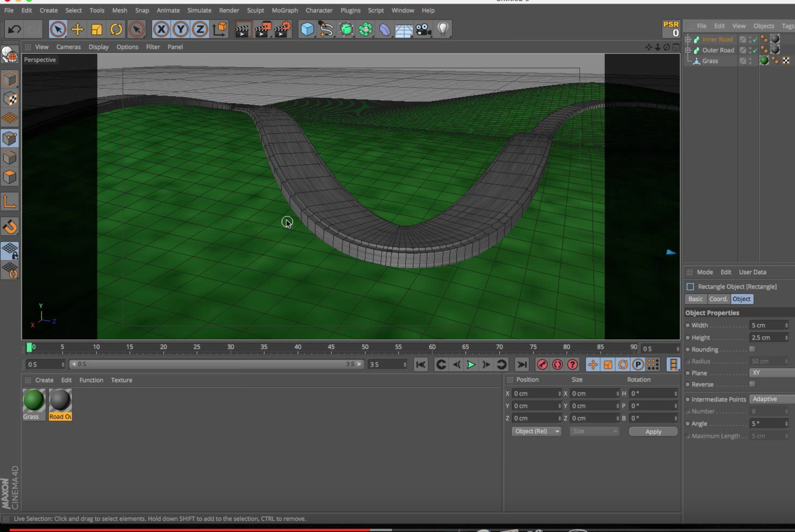
Task: Toggle Y axis lock
Action: point(181,29)
